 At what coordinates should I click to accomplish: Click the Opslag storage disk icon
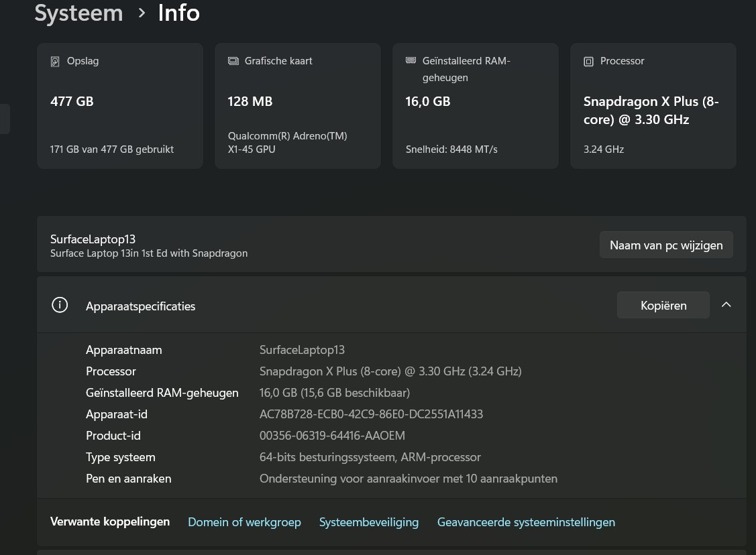point(55,61)
